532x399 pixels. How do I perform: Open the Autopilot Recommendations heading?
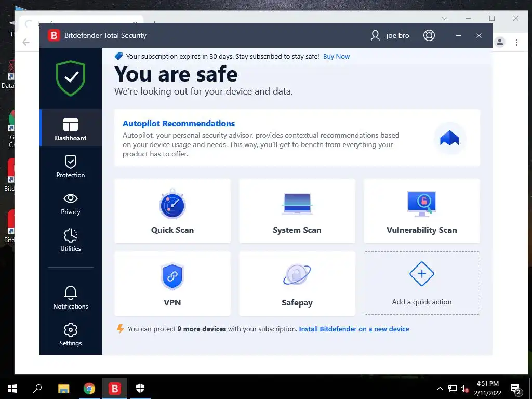pos(179,124)
